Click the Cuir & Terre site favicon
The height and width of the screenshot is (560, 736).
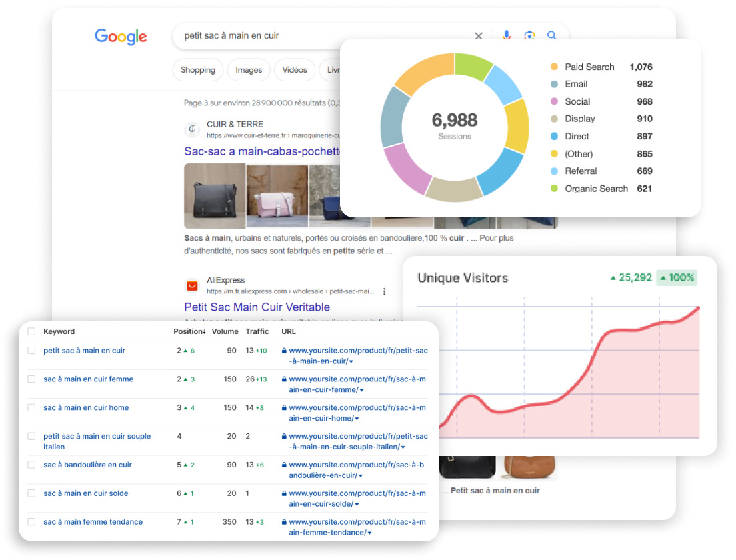pyautogui.click(x=192, y=129)
